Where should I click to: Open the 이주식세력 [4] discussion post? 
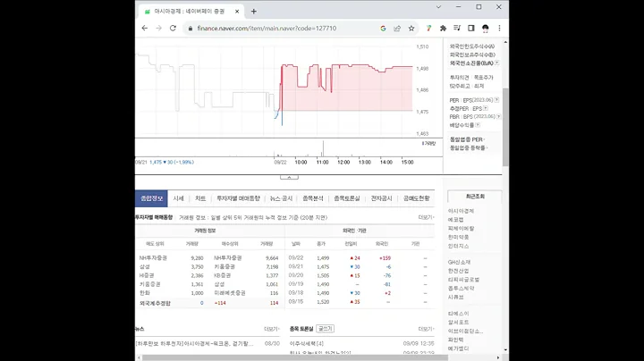(307, 343)
